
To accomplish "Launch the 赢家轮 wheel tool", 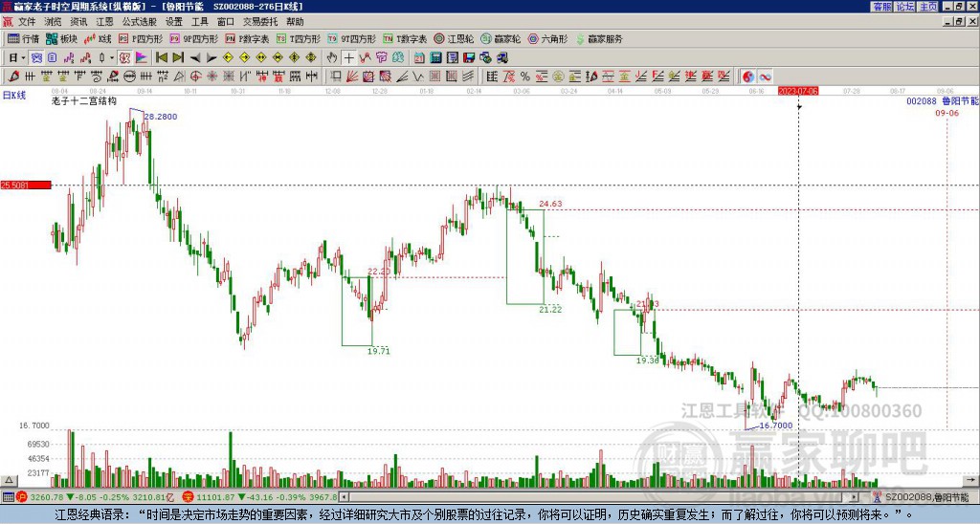I will [501, 38].
